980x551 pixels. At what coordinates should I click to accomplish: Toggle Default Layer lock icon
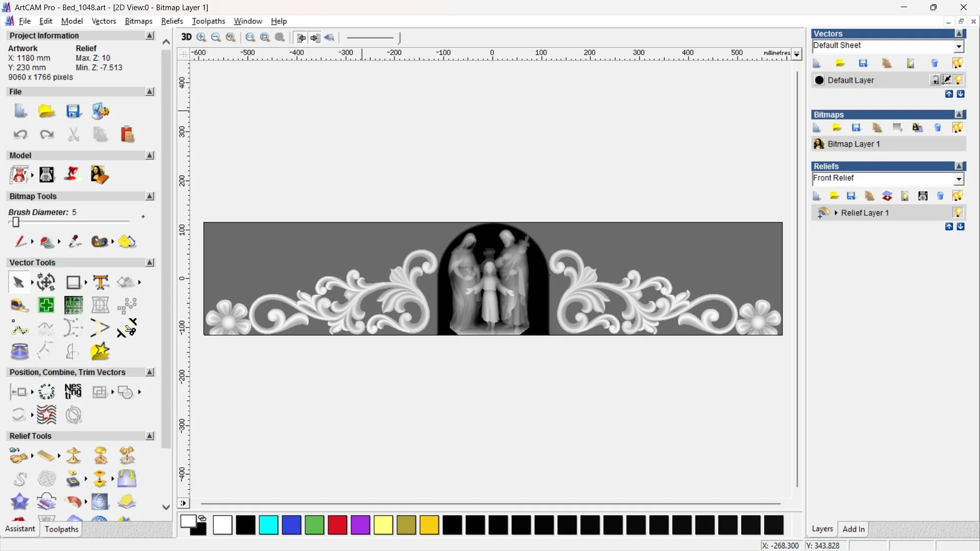point(935,80)
